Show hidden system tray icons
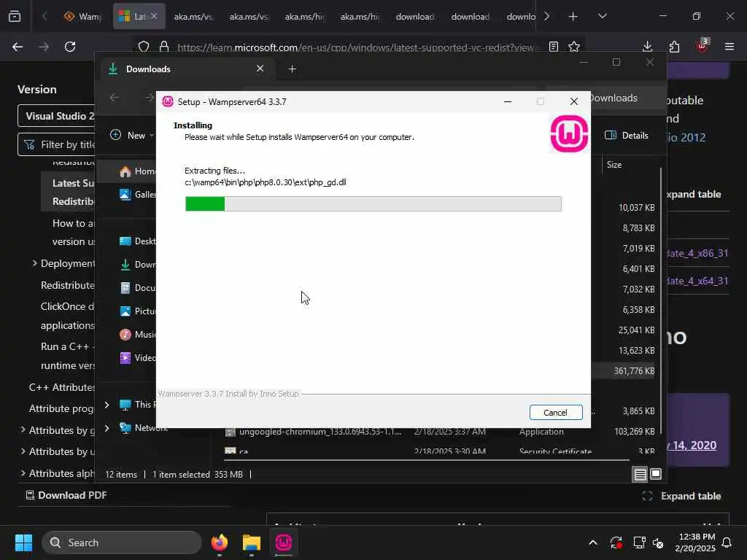This screenshot has height=560, width=747. [x=593, y=542]
